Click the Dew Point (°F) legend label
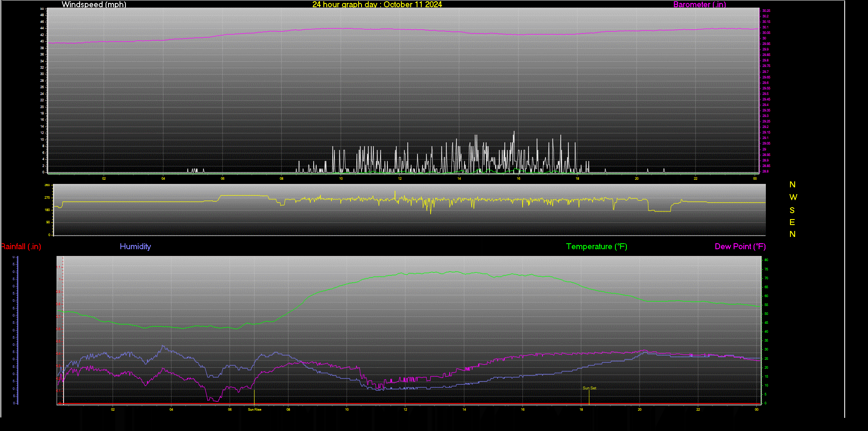This screenshot has width=868, height=431. (740, 246)
